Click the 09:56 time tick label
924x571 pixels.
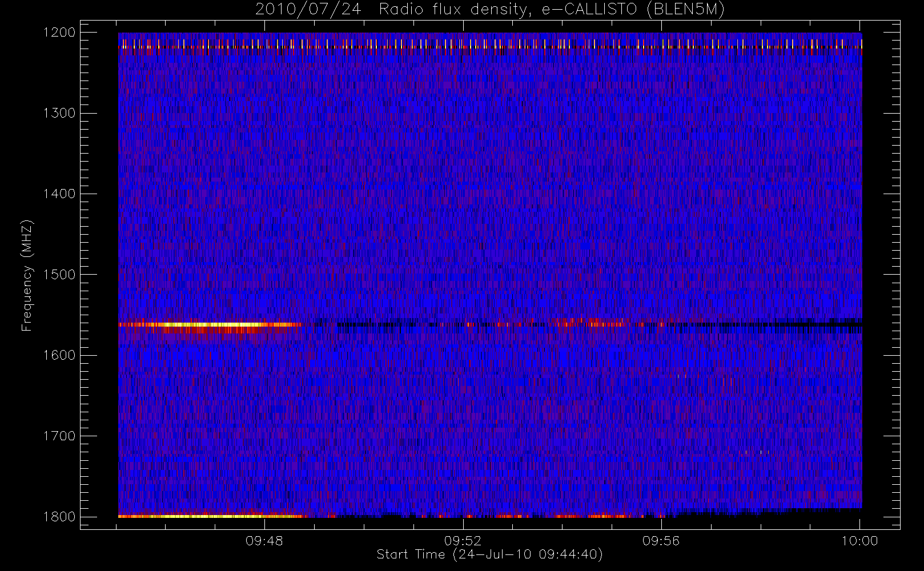click(x=661, y=541)
